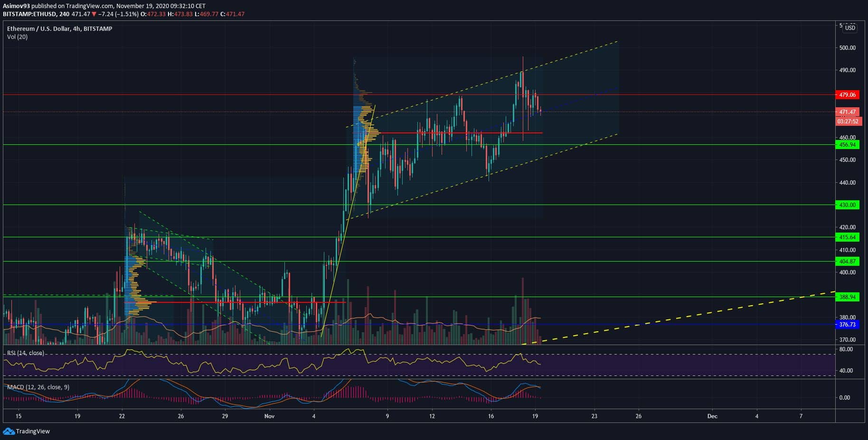The width and height of the screenshot is (868, 440).
Task: Select the blue 376.73 price level label
Action: tap(847, 325)
